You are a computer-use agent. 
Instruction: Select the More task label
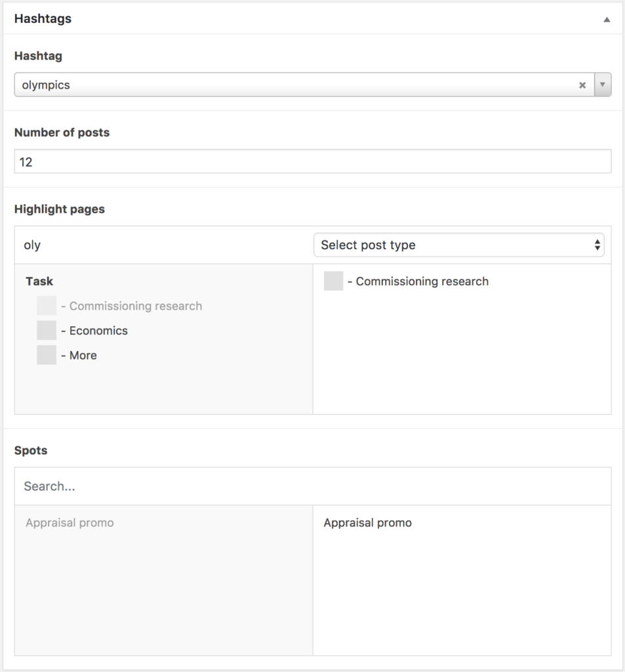(x=83, y=355)
